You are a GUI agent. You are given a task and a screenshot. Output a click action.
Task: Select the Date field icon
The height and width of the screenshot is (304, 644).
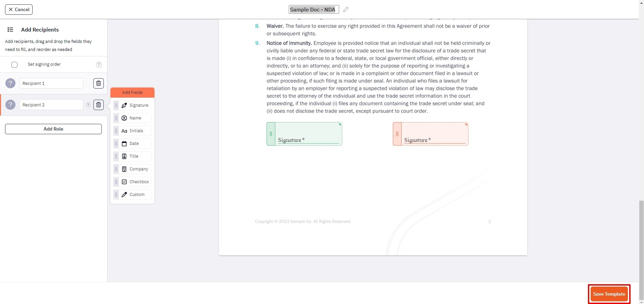click(x=124, y=144)
